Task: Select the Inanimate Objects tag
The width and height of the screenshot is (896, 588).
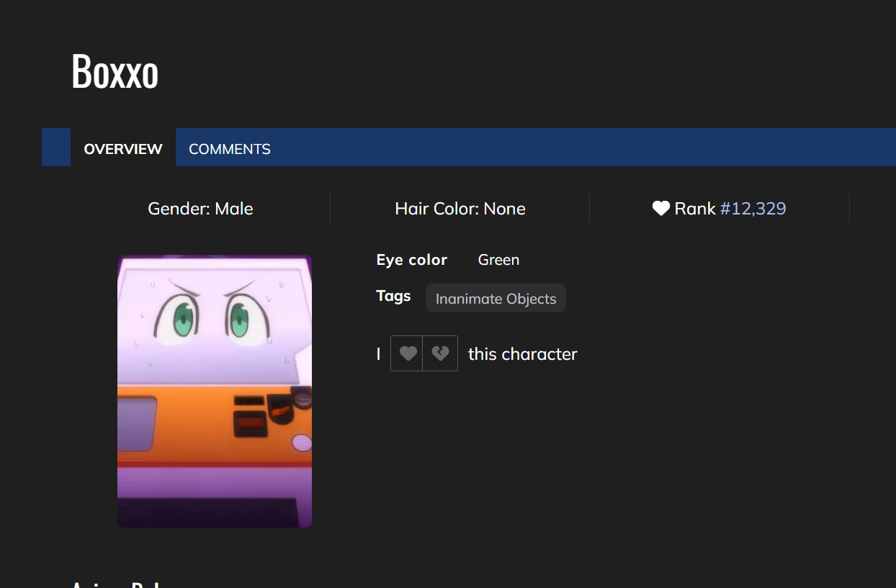Action: click(496, 299)
